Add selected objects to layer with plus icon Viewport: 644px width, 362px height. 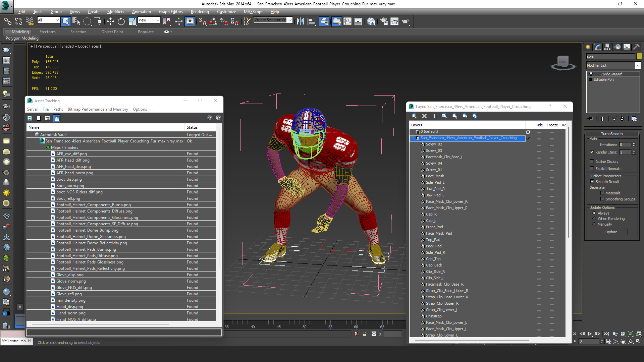coord(434,116)
